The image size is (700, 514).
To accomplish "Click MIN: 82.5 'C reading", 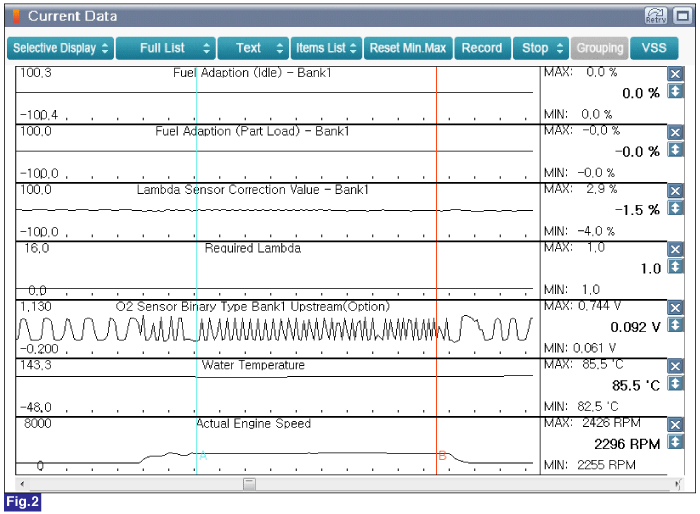I will pyautogui.click(x=581, y=406).
